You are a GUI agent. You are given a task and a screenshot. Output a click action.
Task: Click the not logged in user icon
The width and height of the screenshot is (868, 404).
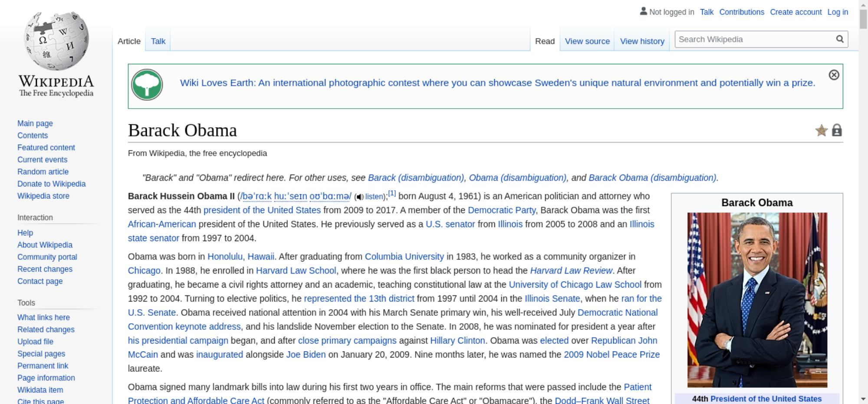(643, 11)
